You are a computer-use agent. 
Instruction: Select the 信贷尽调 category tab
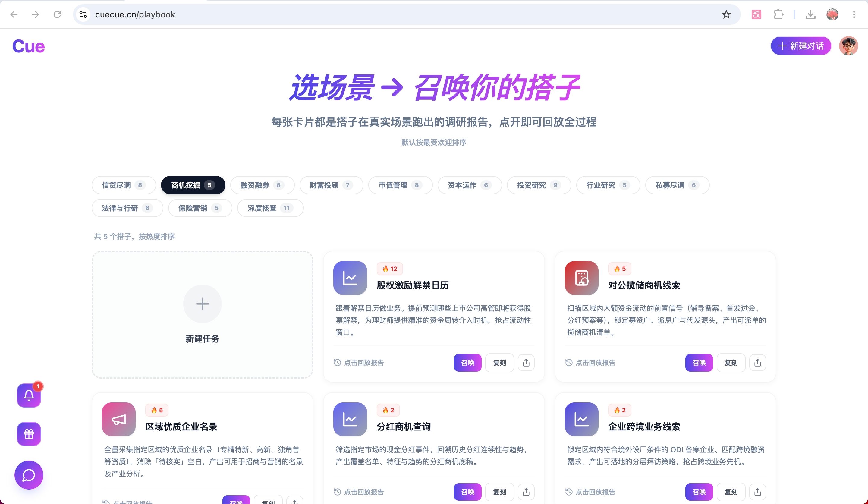tap(124, 185)
